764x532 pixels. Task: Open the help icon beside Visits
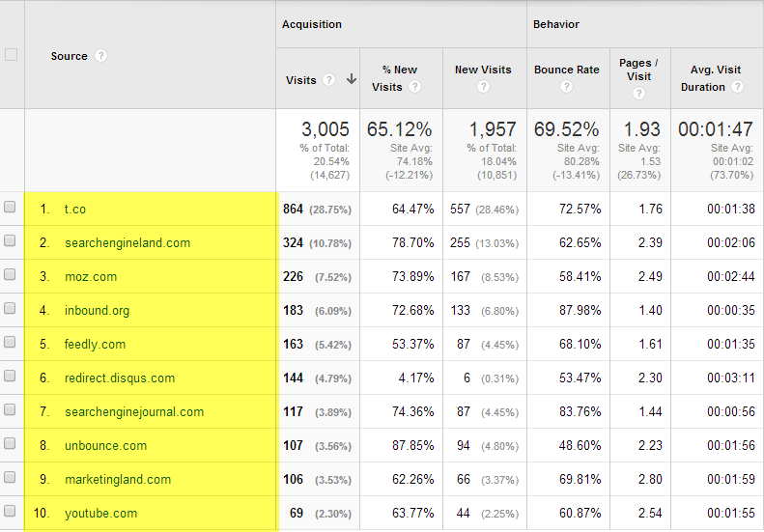(329, 80)
